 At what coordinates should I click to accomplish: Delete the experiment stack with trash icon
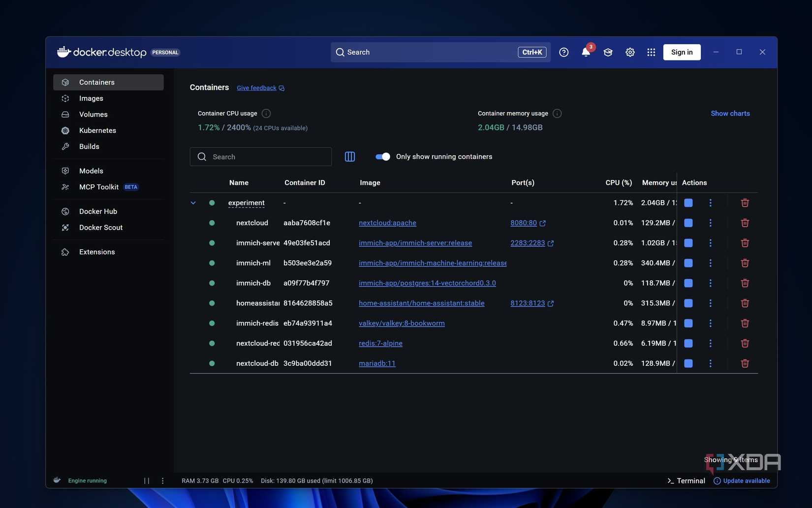click(745, 203)
